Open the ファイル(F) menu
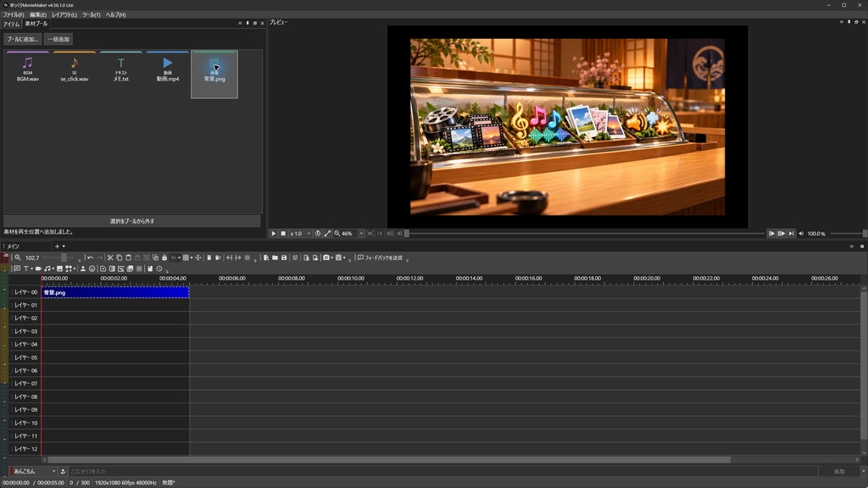Image resolution: width=868 pixels, height=488 pixels. [14, 15]
